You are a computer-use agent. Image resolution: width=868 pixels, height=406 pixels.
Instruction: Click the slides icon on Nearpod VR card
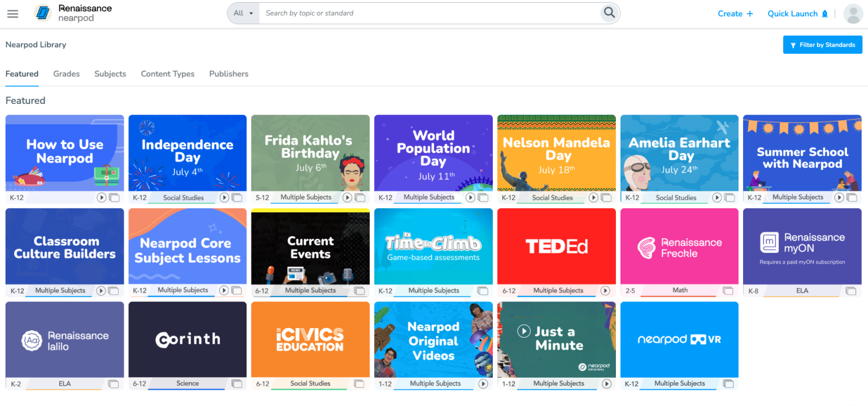728,383
